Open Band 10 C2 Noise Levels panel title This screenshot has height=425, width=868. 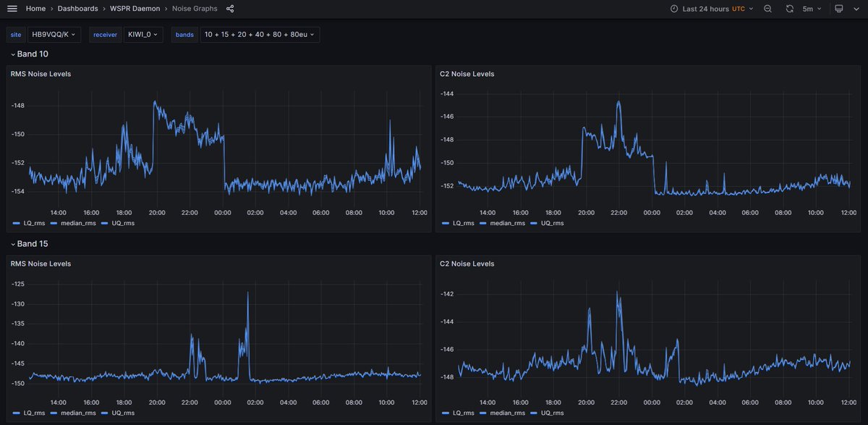pos(467,74)
